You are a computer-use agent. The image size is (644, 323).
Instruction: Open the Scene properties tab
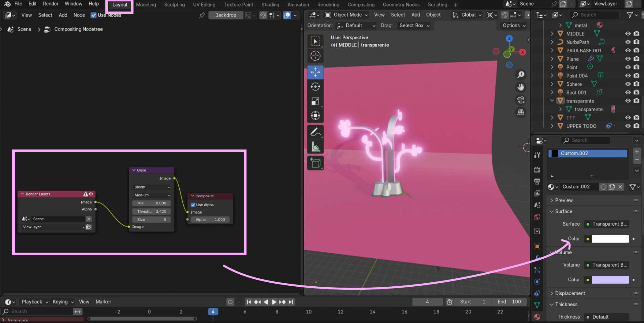click(537, 205)
